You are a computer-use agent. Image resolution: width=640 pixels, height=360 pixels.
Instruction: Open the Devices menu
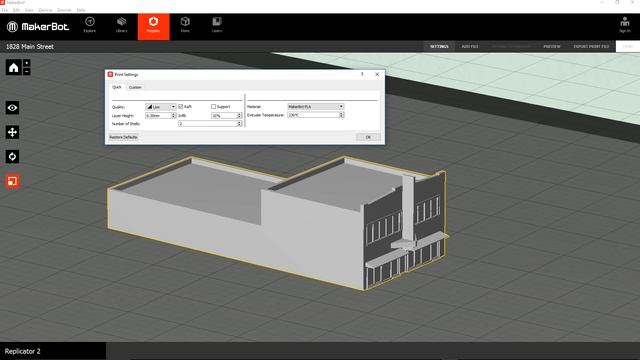tap(45, 10)
